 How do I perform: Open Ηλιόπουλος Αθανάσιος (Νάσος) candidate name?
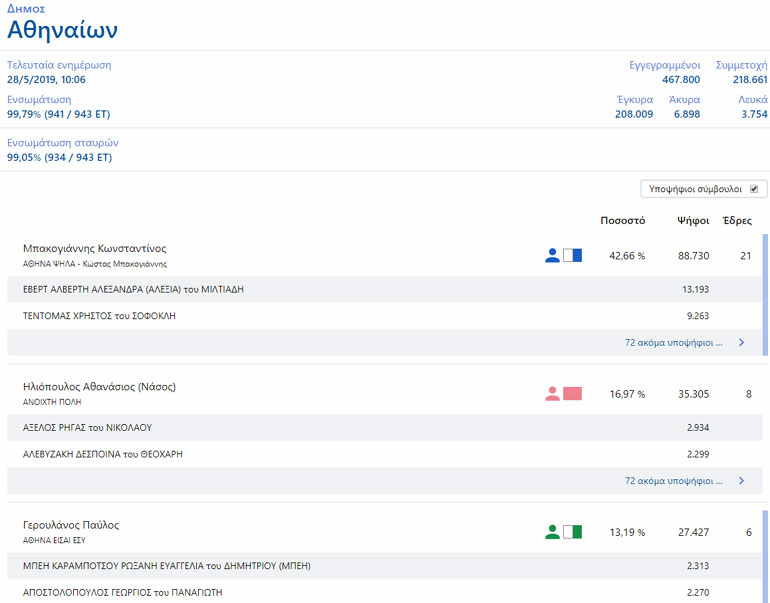(99, 386)
